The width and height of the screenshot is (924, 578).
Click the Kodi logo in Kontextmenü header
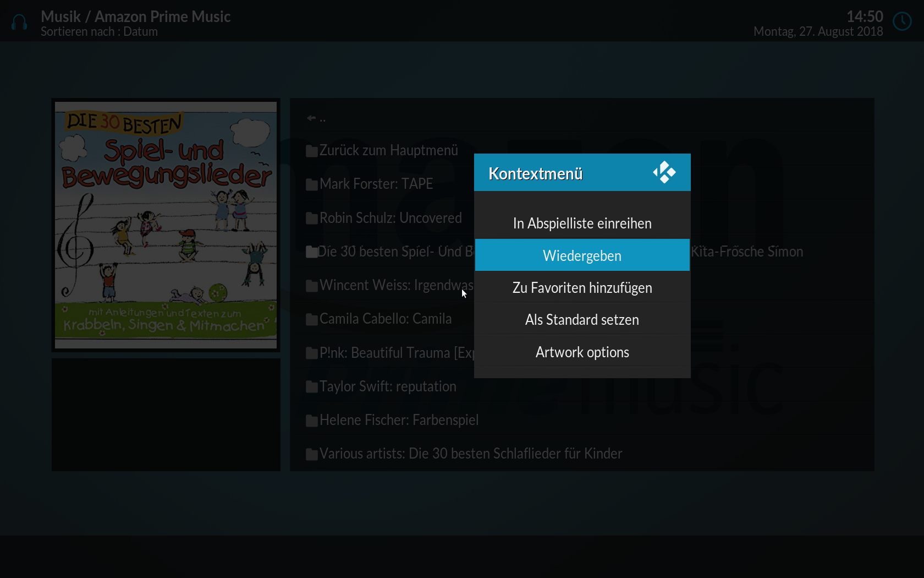[664, 172]
